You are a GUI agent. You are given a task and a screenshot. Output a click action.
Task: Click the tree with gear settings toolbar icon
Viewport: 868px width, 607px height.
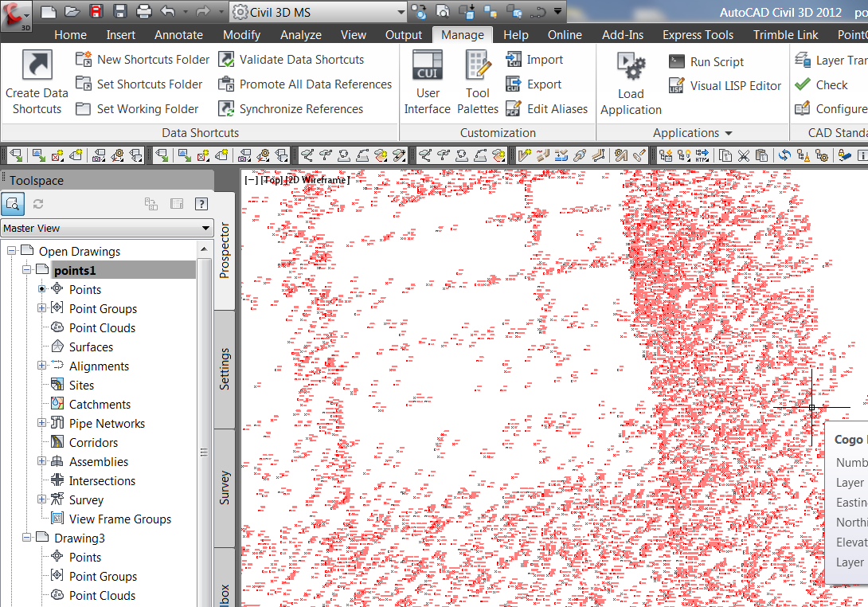click(822, 155)
